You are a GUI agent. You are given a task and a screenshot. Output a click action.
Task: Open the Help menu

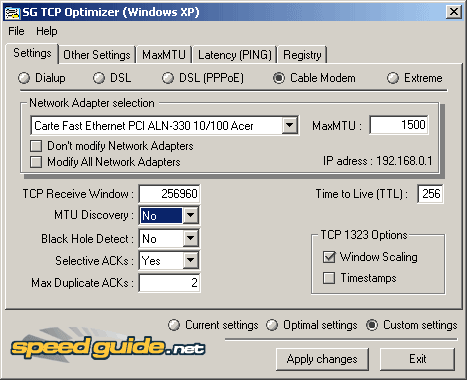point(47,31)
